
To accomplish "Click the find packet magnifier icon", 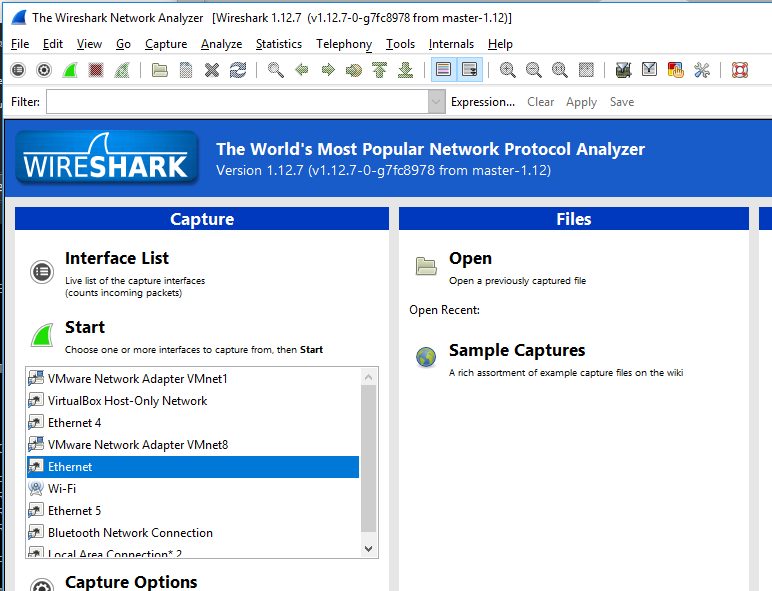I will tap(275, 70).
